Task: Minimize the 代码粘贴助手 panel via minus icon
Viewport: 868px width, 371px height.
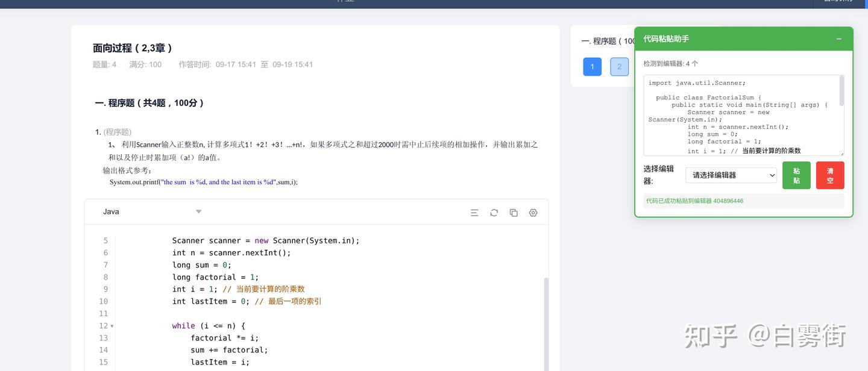Action: click(x=838, y=38)
